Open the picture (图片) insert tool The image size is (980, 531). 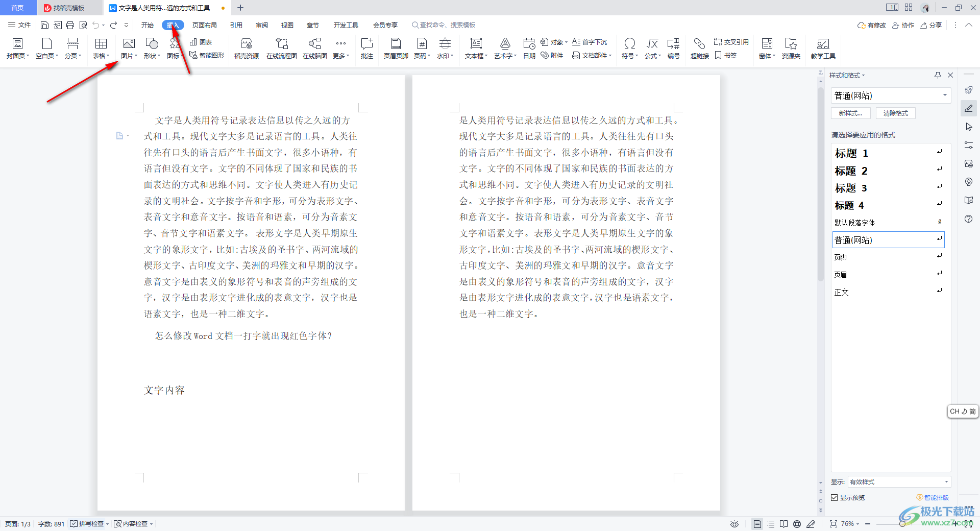[129, 49]
